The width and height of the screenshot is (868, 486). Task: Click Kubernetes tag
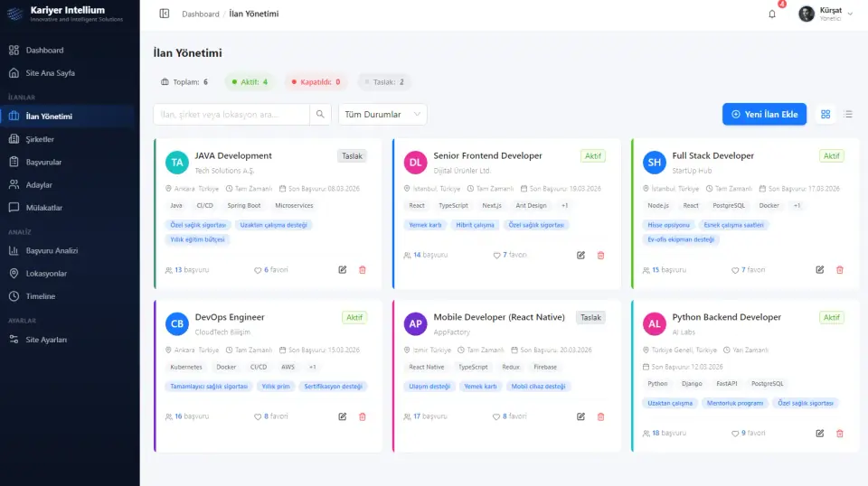tap(186, 367)
